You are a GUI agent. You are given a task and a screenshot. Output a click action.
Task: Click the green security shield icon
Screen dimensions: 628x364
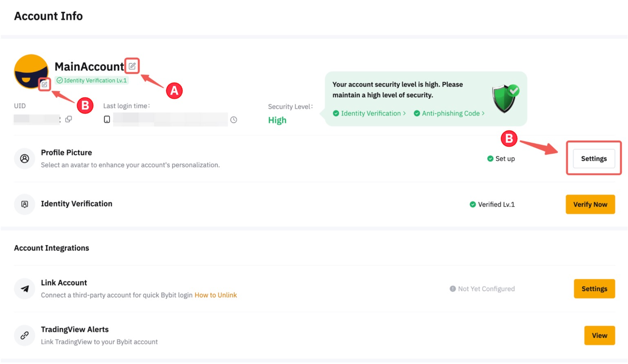(x=505, y=98)
